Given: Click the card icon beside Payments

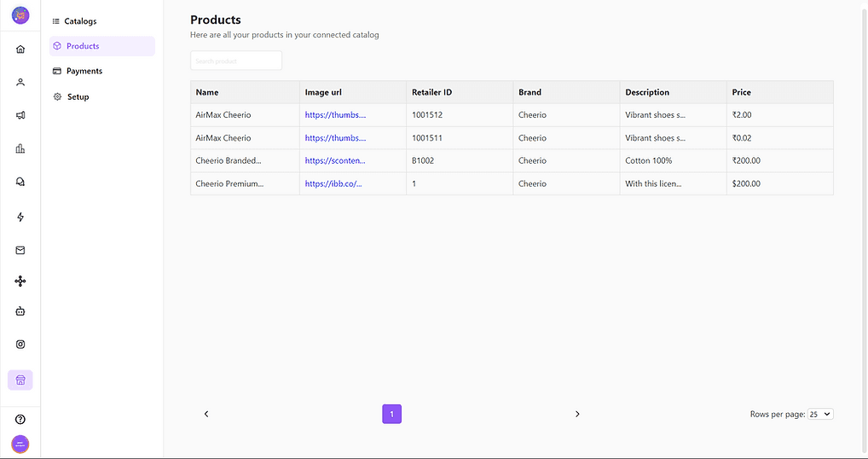Looking at the screenshot, I should pos(57,71).
